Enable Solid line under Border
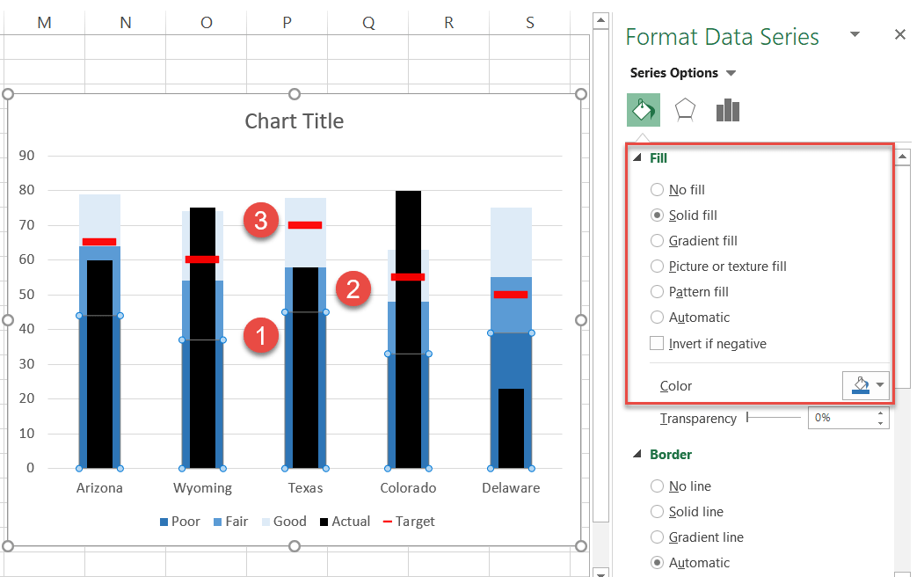The width and height of the screenshot is (924, 577). pyautogui.click(x=657, y=511)
